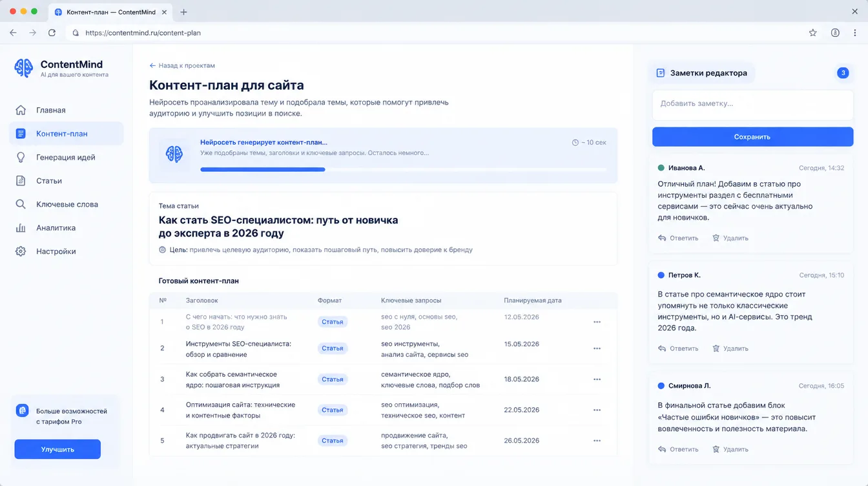868x486 pixels.
Task: Click the Настройки gear icon
Action: [21, 251]
